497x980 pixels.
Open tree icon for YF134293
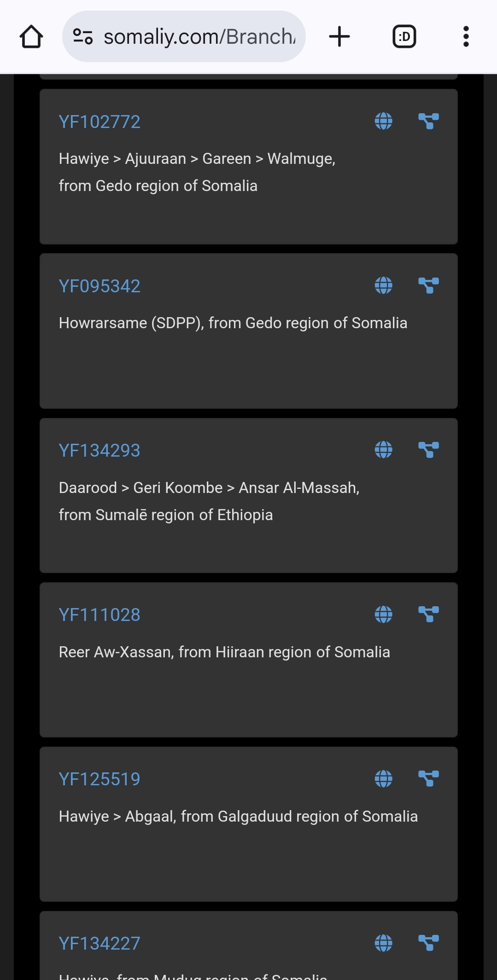(x=428, y=450)
